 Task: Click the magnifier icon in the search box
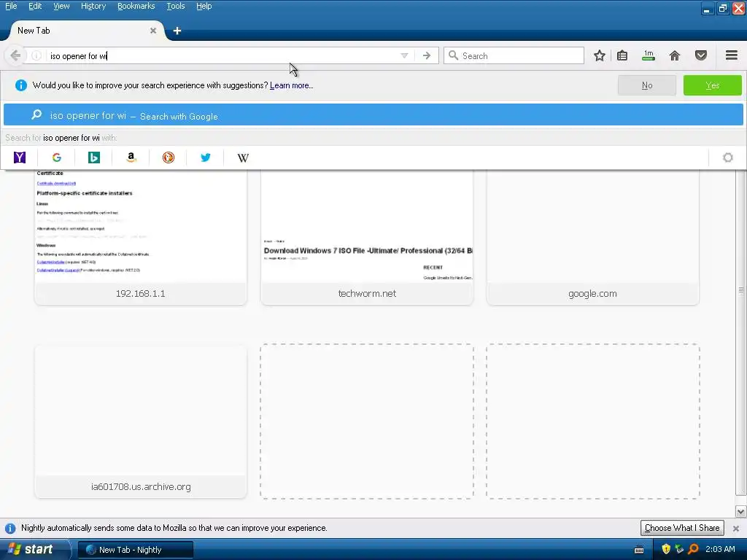454,55
